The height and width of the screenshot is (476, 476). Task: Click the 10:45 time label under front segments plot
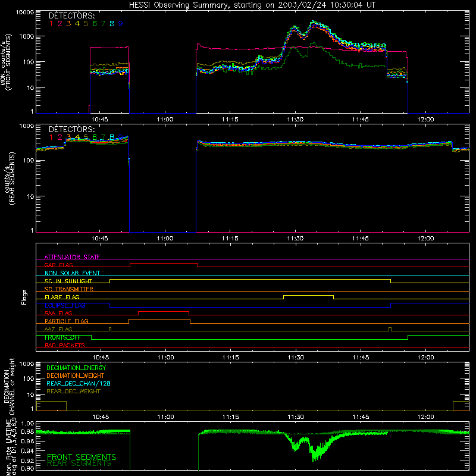tap(99, 120)
